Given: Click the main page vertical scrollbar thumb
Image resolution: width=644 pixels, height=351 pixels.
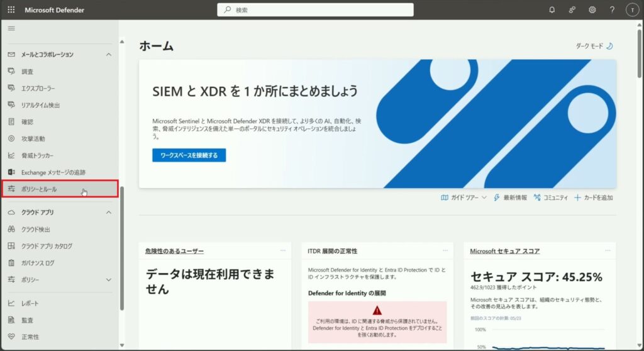Looking at the screenshot, I should (640, 53).
